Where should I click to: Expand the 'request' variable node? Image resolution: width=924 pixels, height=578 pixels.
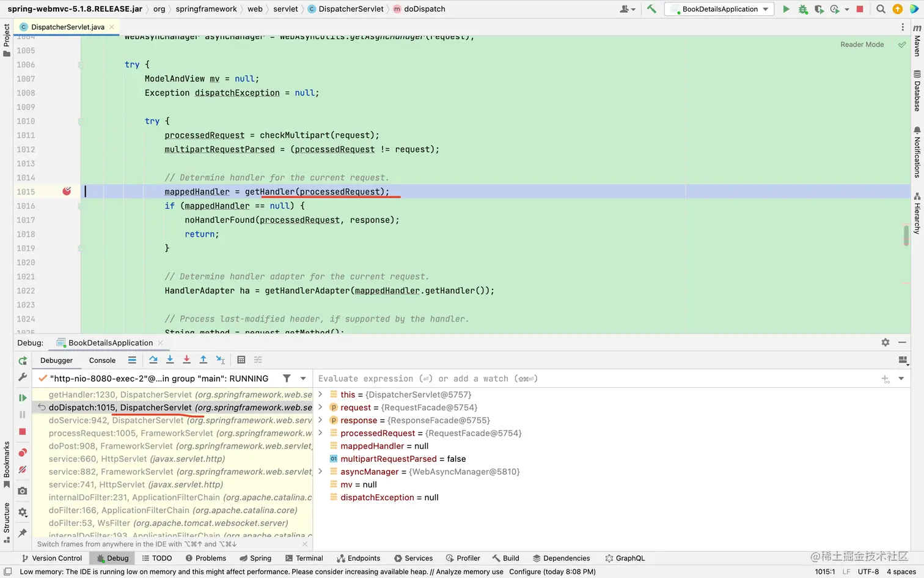320,407
